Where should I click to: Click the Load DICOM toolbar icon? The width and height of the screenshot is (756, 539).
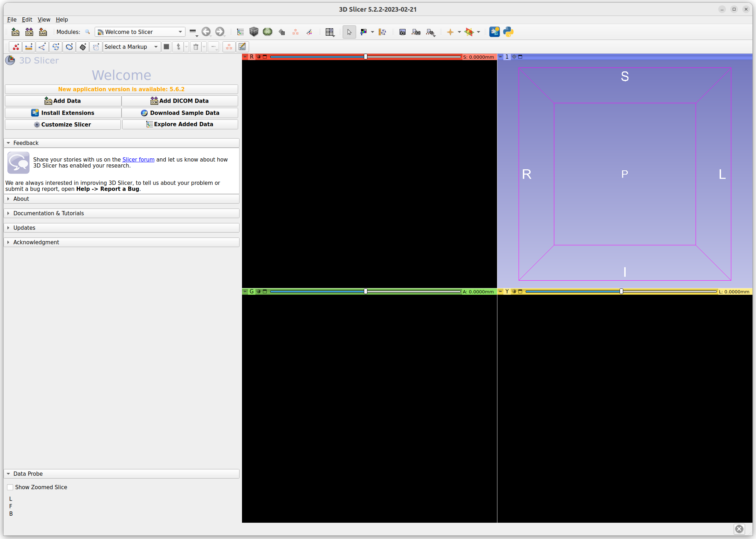(x=29, y=32)
